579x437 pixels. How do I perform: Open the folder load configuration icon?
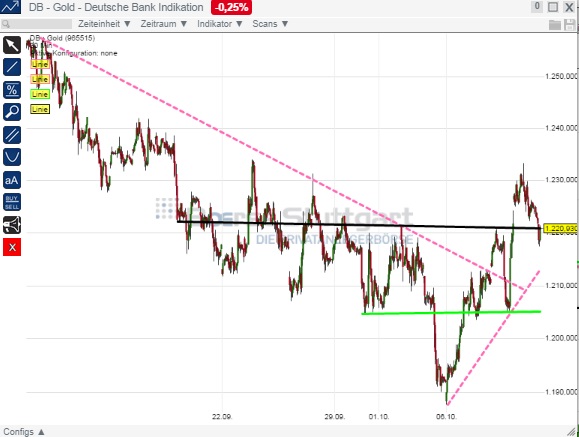555,25
